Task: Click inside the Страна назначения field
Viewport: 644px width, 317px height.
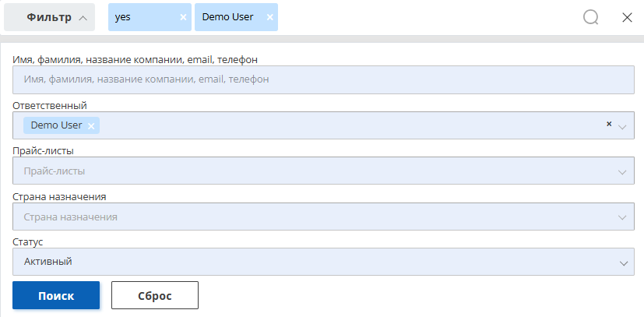Action: click(x=324, y=217)
